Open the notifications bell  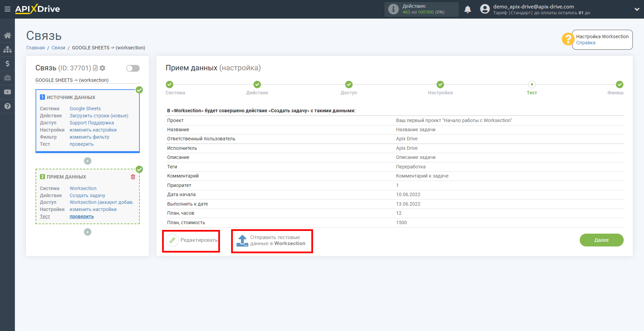468,9
